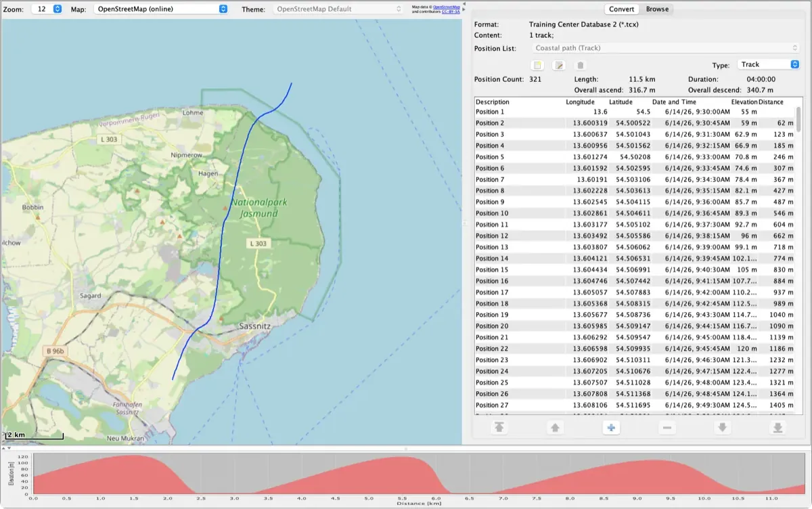Select the Position 11 row

635,225
